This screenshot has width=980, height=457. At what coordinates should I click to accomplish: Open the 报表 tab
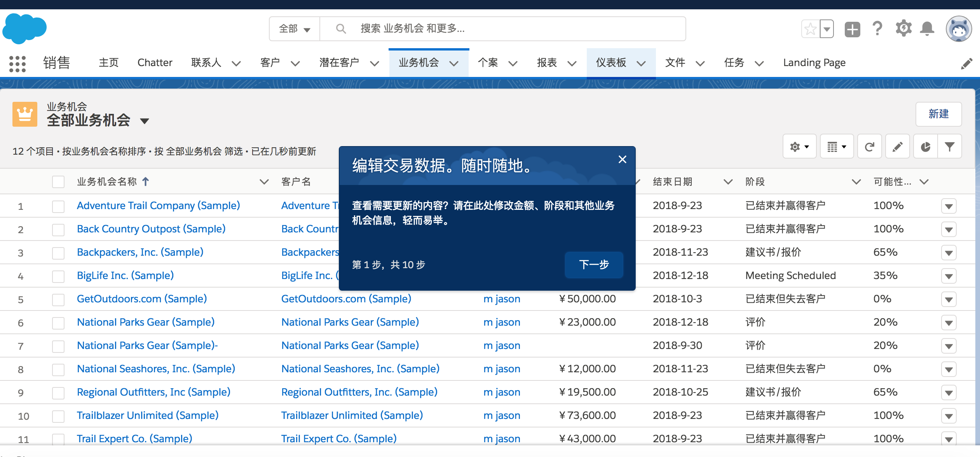pyautogui.click(x=547, y=63)
